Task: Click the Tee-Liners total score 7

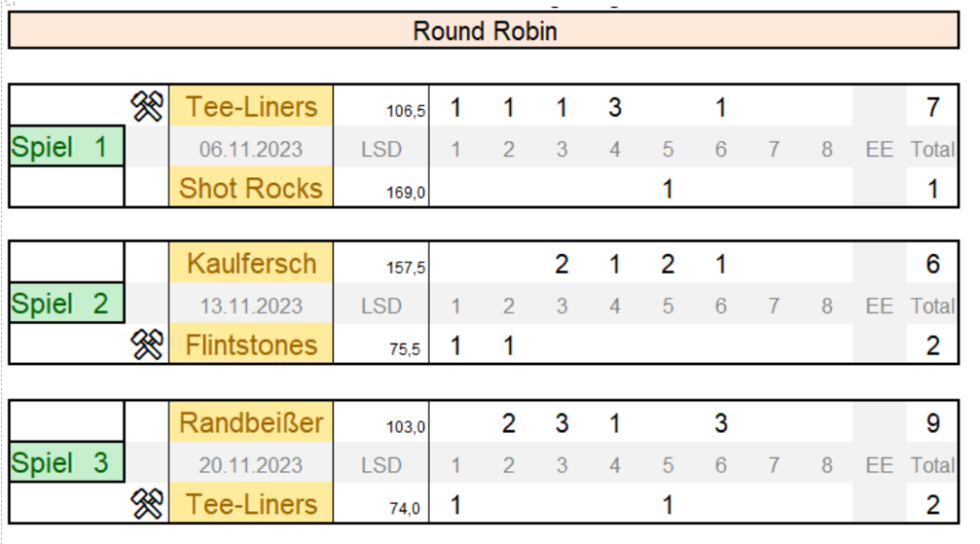Action: tap(932, 107)
